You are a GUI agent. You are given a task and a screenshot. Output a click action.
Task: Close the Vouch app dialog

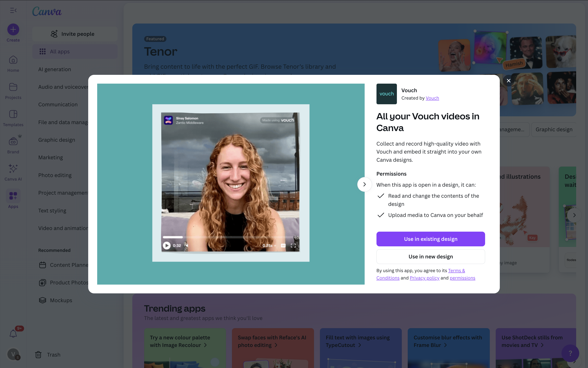coord(509,81)
